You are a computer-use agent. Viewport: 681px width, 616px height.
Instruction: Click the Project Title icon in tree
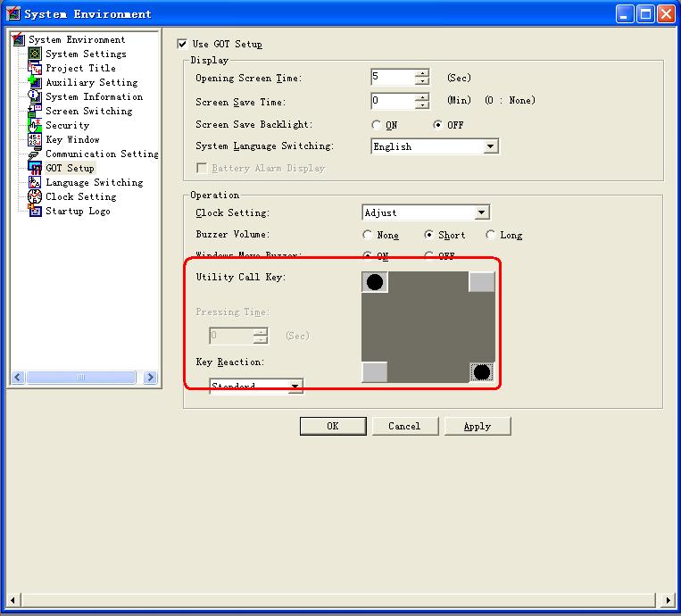click(x=35, y=68)
